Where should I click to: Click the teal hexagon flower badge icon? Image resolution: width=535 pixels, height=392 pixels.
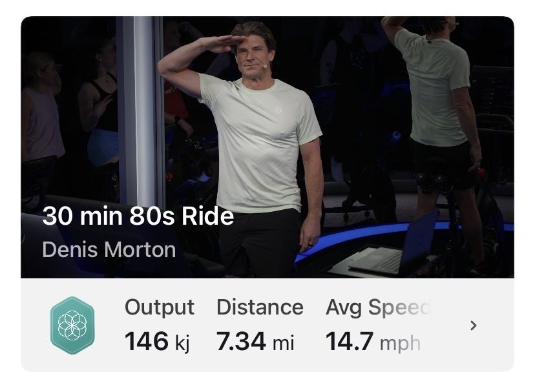pyautogui.click(x=72, y=325)
